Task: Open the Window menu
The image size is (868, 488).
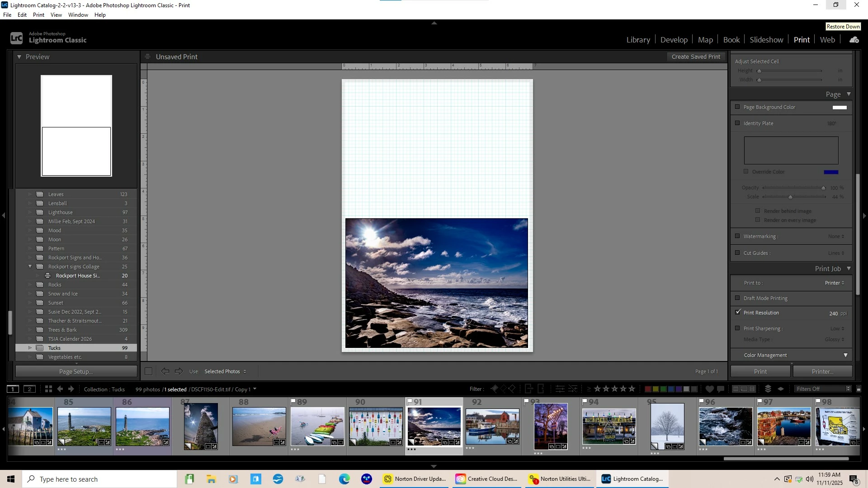Action: coord(78,15)
